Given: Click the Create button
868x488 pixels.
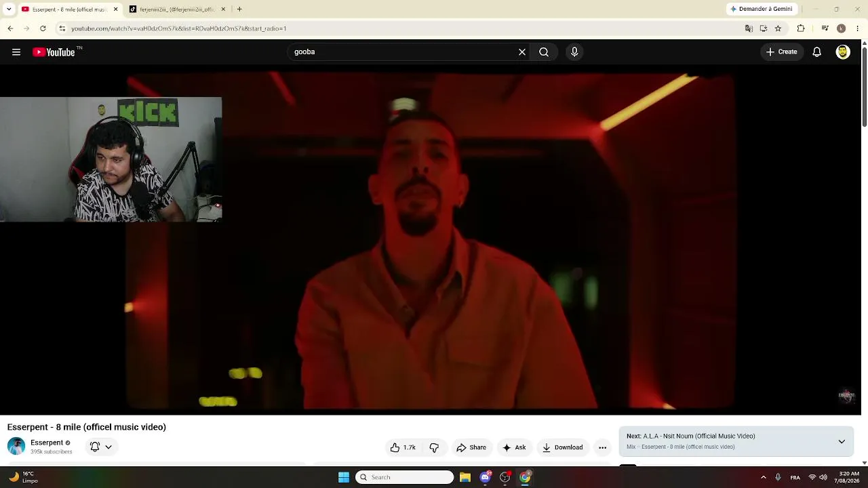Looking at the screenshot, I should coord(782,52).
